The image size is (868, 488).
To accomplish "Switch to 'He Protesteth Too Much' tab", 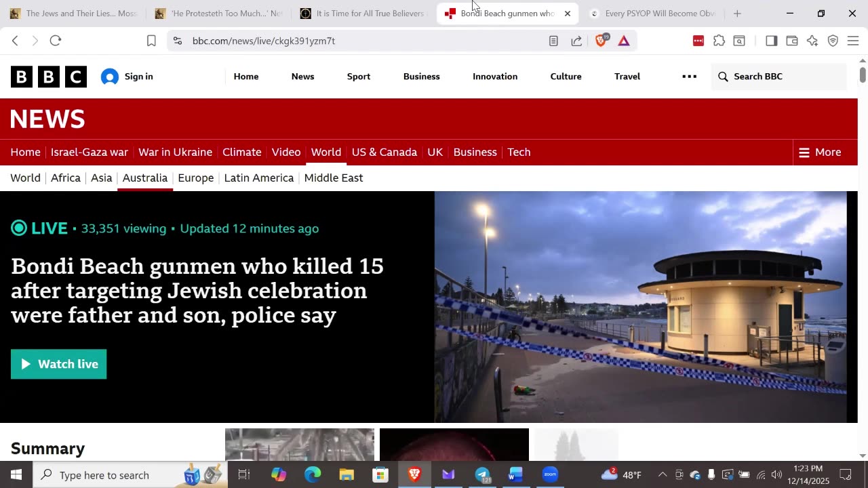I will pos(218,14).
